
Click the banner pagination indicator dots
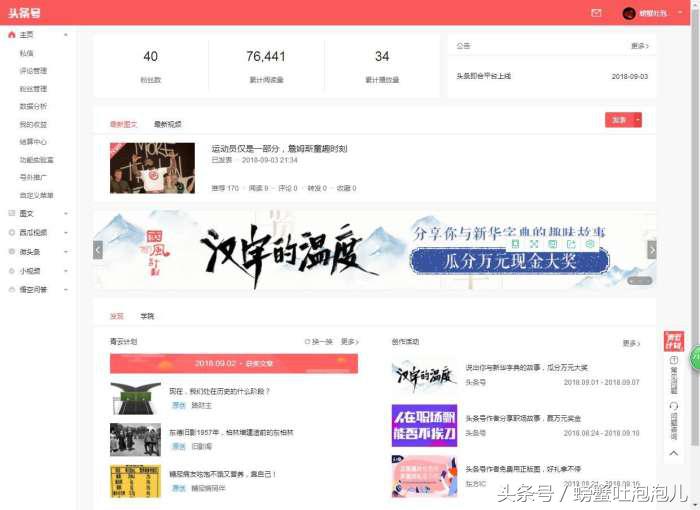640,281
